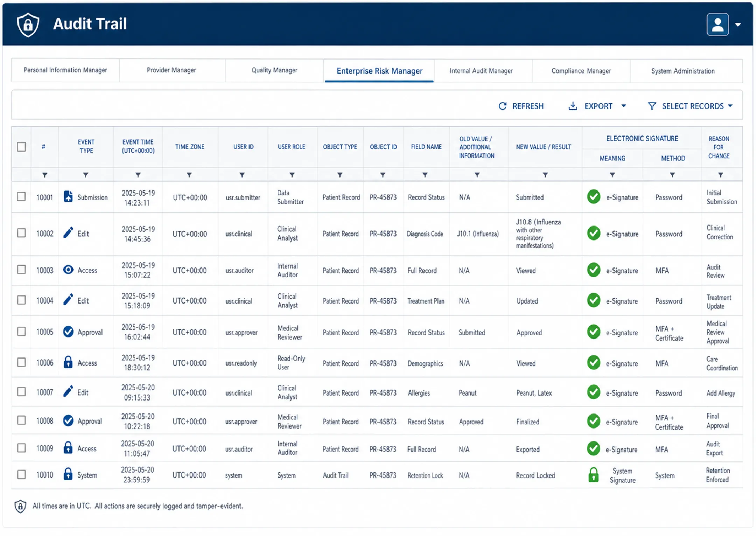Click the Event Time column header
The height and width of the screenshot is (536, 756).
click(138, 147)
